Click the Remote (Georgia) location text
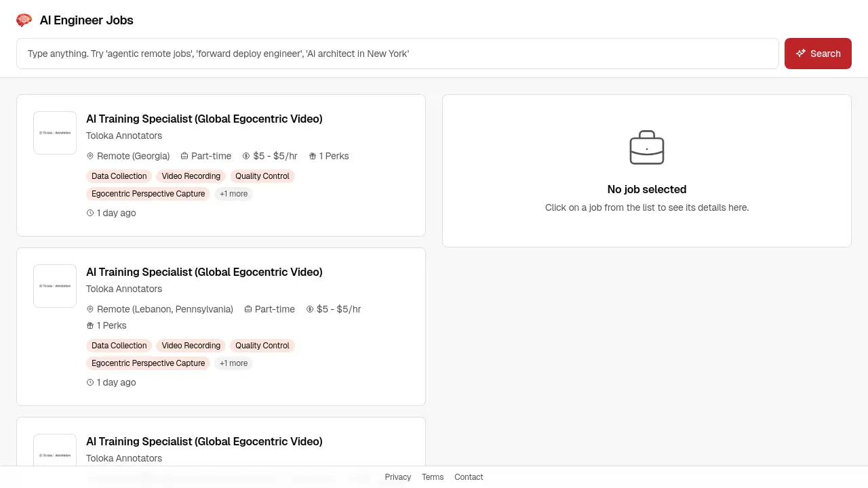 click(x=133, y=156)
